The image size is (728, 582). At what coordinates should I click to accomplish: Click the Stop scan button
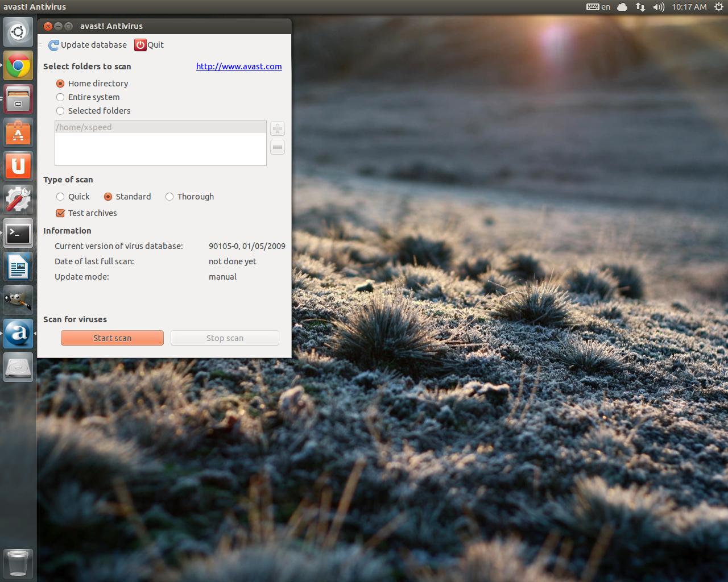225,338
